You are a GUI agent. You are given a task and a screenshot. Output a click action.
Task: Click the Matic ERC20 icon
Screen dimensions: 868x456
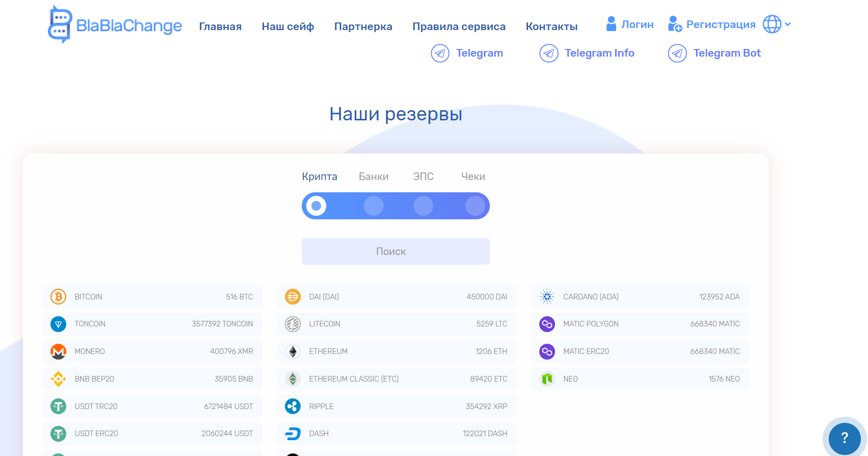click(547, 351)
